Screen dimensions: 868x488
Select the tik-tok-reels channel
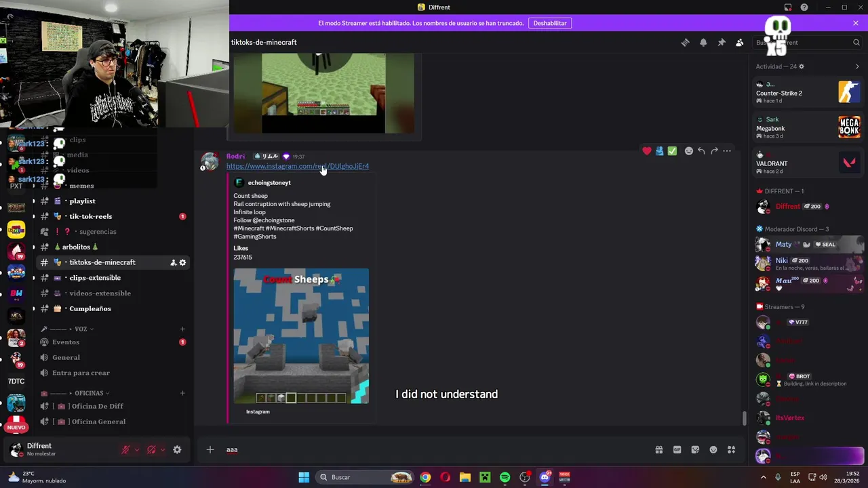(113, 216)
